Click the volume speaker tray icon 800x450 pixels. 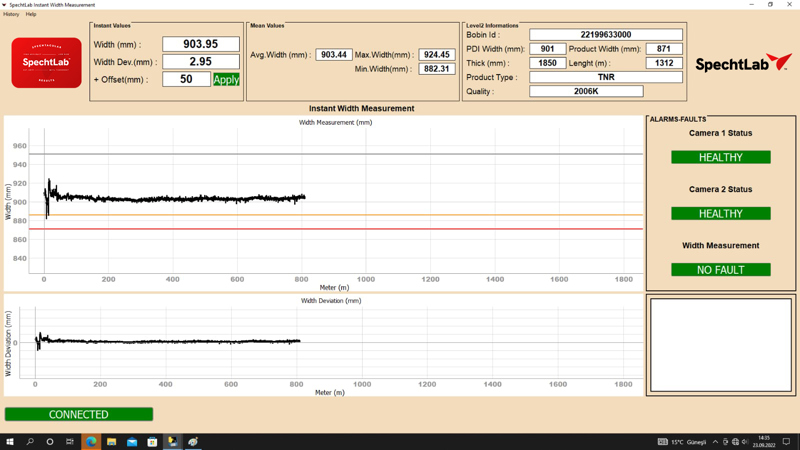click(x=745, y=441)
